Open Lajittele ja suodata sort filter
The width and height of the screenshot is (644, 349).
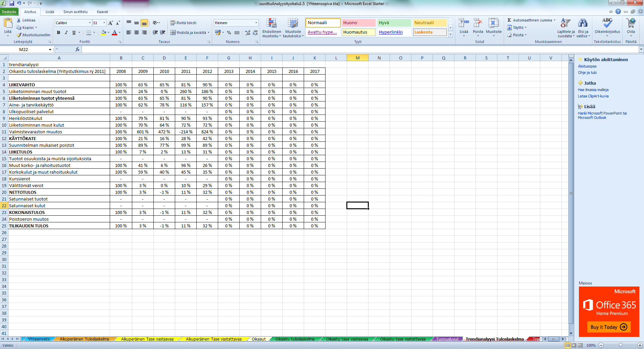(566, 28)
